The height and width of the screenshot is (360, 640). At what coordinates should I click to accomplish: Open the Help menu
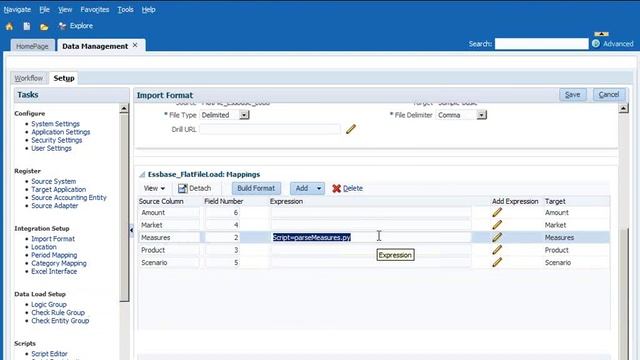(149, 9)
